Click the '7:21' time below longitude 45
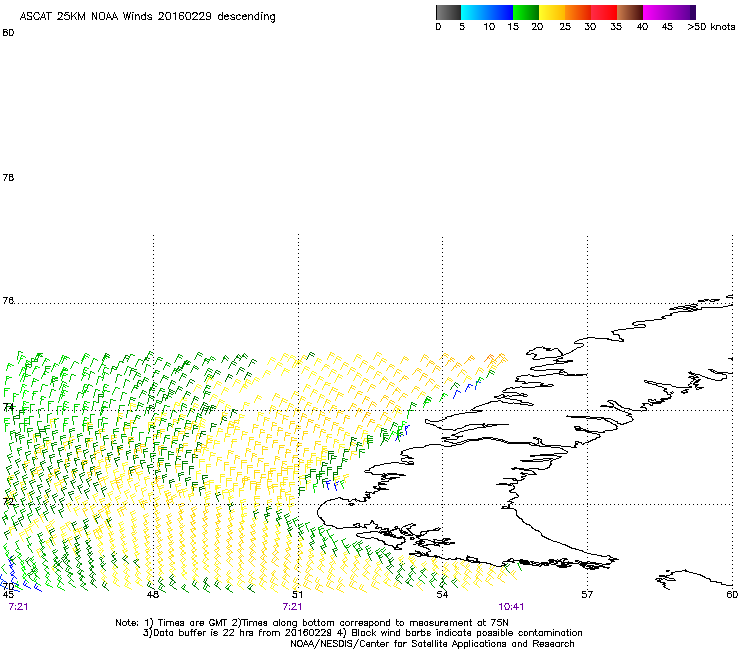The image size is (740, 650). pyautogui.click(x=18, y=607)
